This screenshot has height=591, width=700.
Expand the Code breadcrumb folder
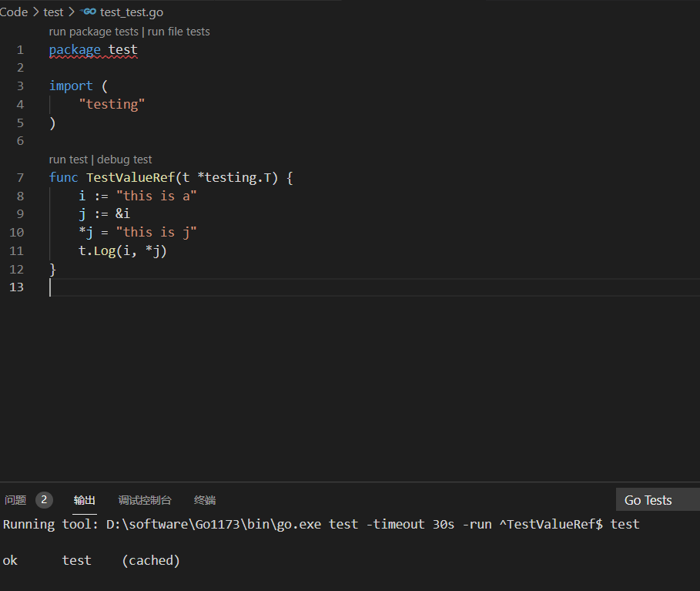pyautogui.click(x=14, y=12)
